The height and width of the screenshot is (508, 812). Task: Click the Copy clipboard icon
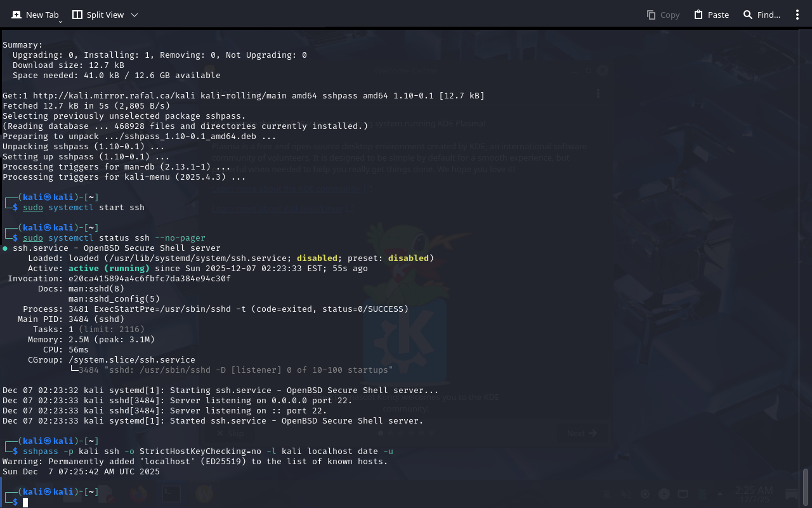pyautogui.click(x=651, y=15)
